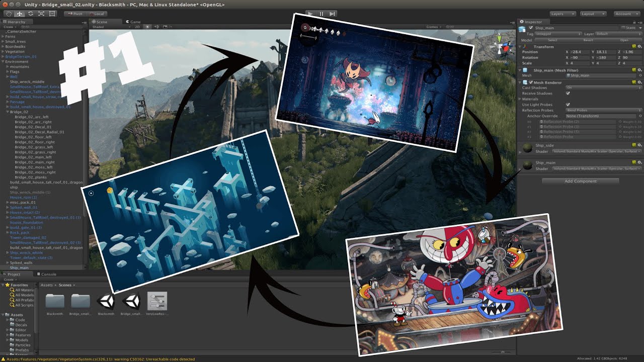
Task: Click the Ship_main cube object icon
Action: click(523, 29)
